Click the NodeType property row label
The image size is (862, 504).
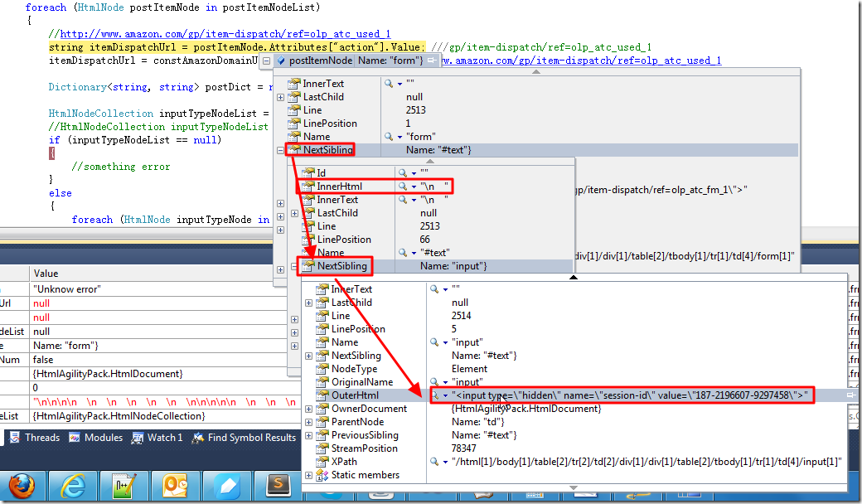point(355,369)
